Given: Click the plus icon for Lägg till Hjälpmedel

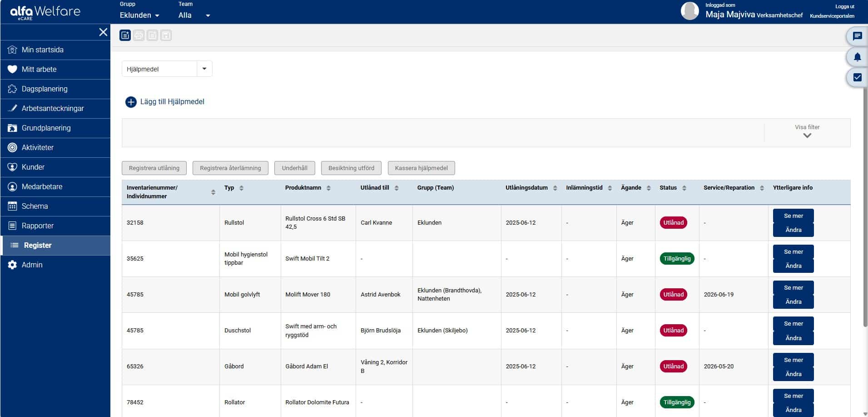Looking at the screenshot, I should 131,102.
